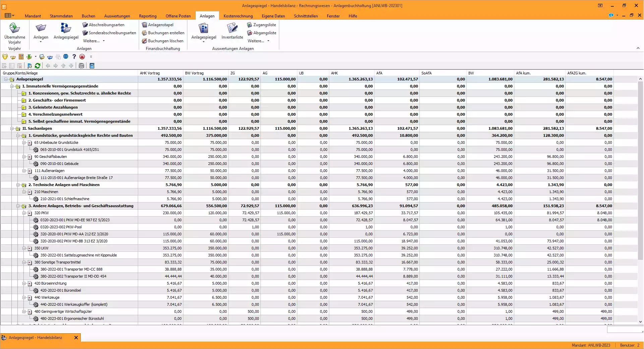Collapse I. Immaterielle Vermögensgegenstände node
The height and width of the screenshot is (349, 644).
click(12, 86)
